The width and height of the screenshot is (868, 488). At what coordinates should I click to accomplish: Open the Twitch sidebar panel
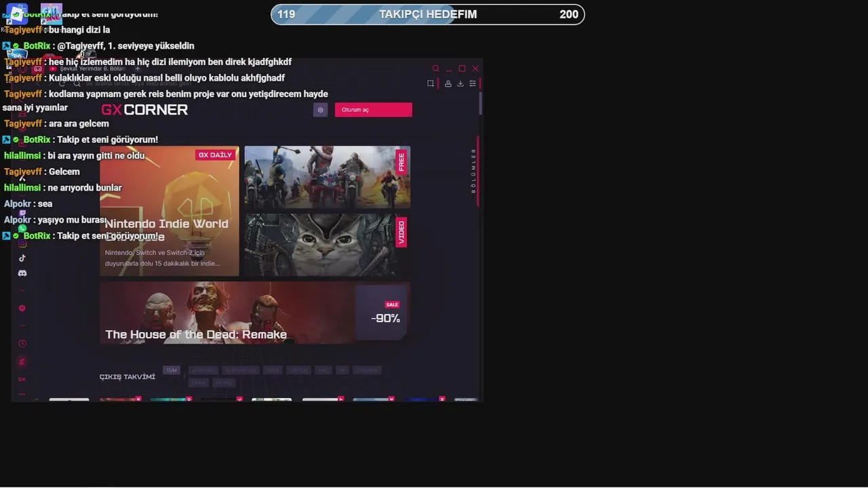click(x=22, y=213)
